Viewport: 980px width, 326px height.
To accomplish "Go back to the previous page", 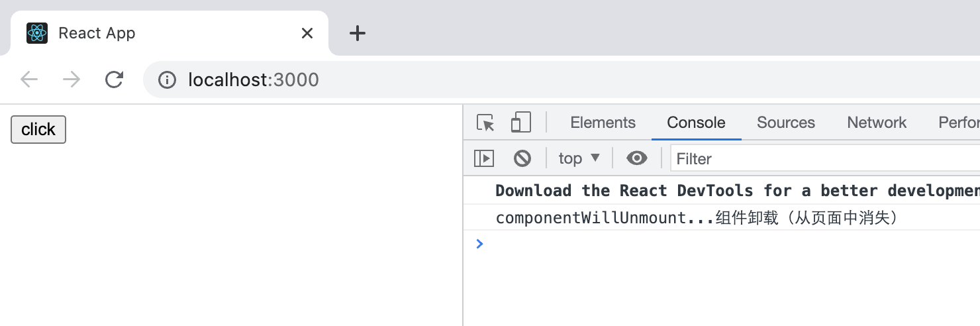I will coord(29,80).
